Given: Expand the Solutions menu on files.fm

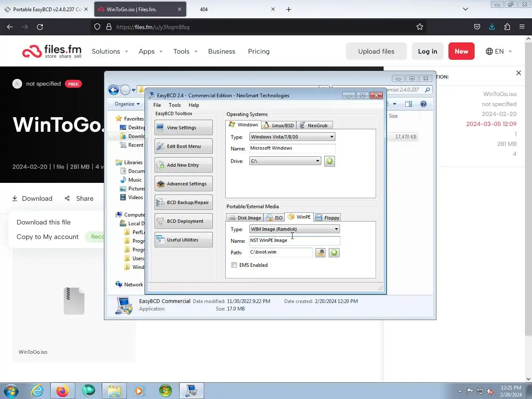Looking at the screenshot, I should 110,52.
